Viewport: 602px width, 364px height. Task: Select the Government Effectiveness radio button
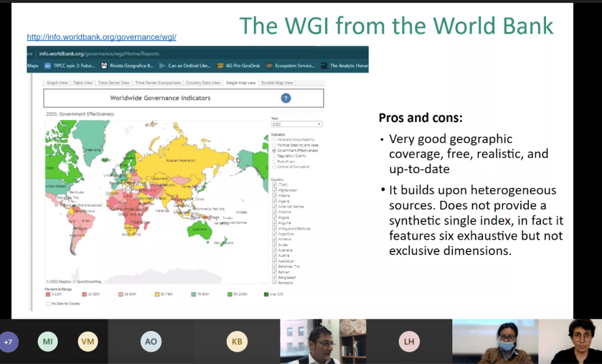click(x=273, y=150)
